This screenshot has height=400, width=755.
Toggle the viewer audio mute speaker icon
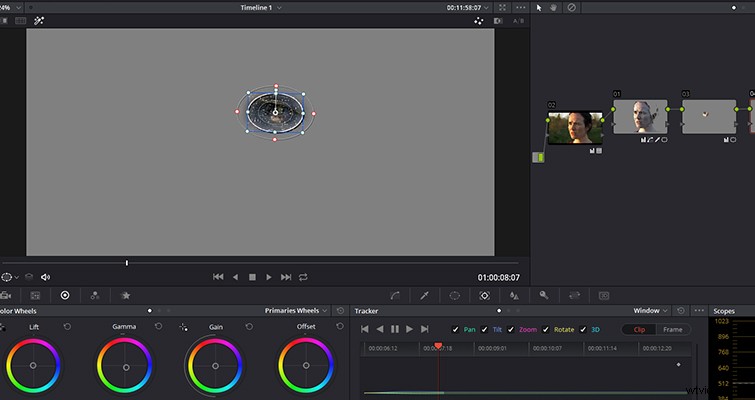pos(45,277)
